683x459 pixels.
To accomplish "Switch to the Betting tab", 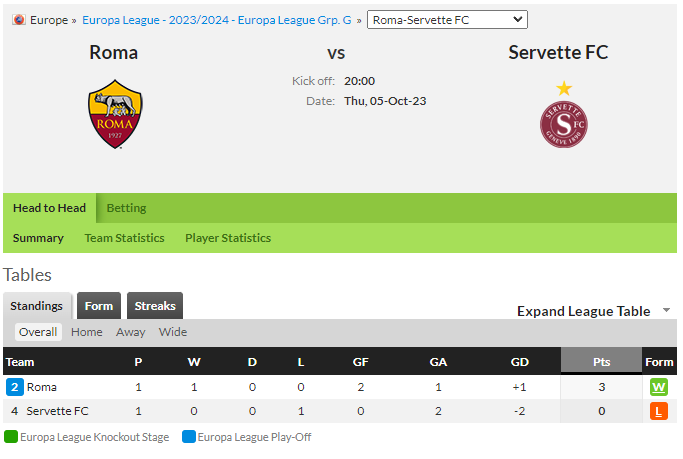I will [126, 208].
